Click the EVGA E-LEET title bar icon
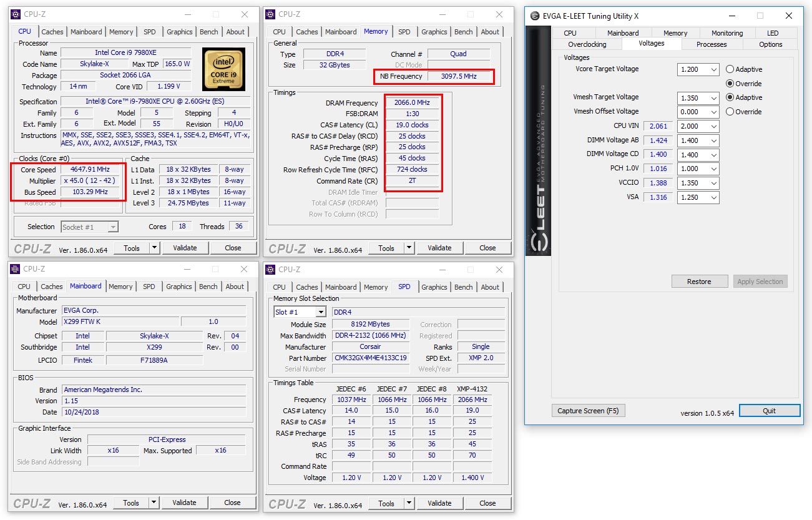 (x=534, y=16)
